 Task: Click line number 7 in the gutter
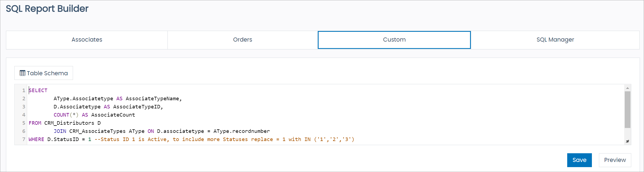[24, 139]
